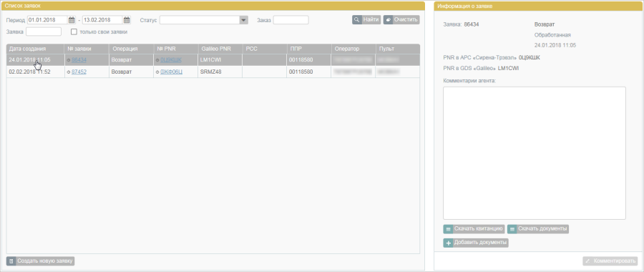
Task: Focus the Заказ input field
Action: [291, 20]
